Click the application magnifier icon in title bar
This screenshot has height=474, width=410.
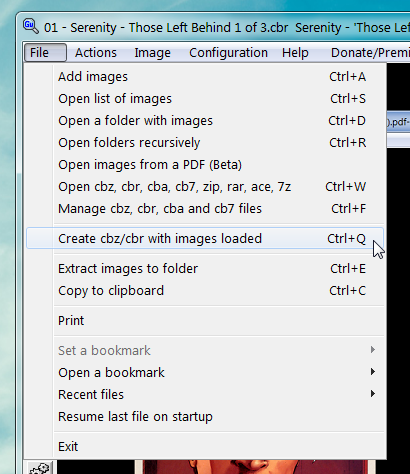pos(31,26)
